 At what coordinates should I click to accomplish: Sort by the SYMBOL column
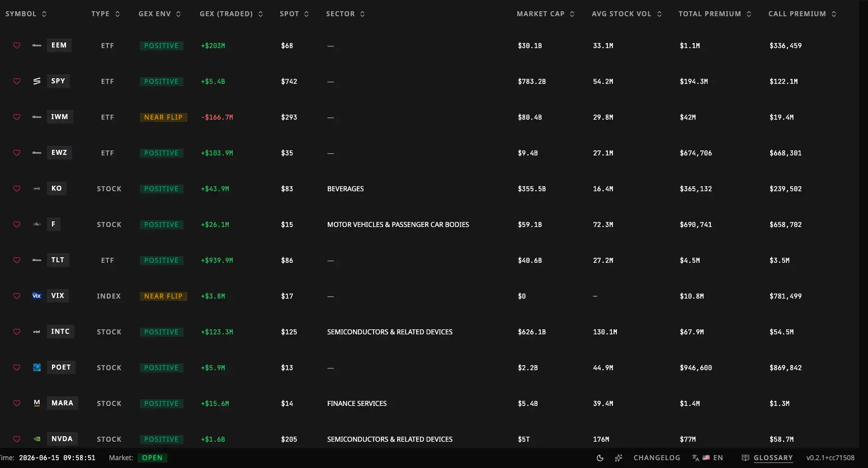pyautogui.click(x=26, y=14)
